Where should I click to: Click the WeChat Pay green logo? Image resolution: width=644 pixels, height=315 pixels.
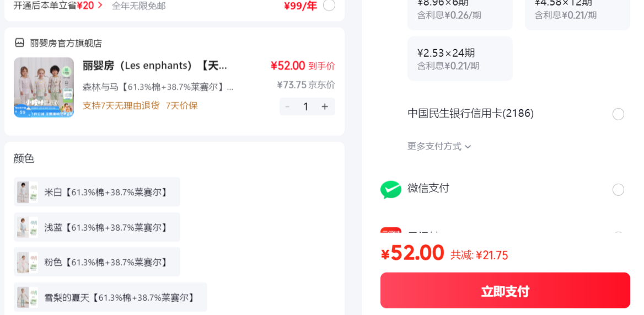(x=390, y=190)
